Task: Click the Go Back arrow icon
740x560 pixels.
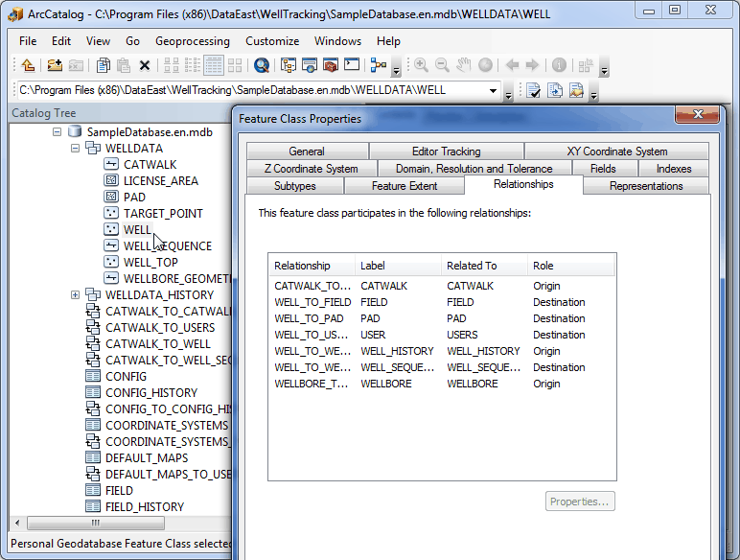Action: [x=512, y=65]
